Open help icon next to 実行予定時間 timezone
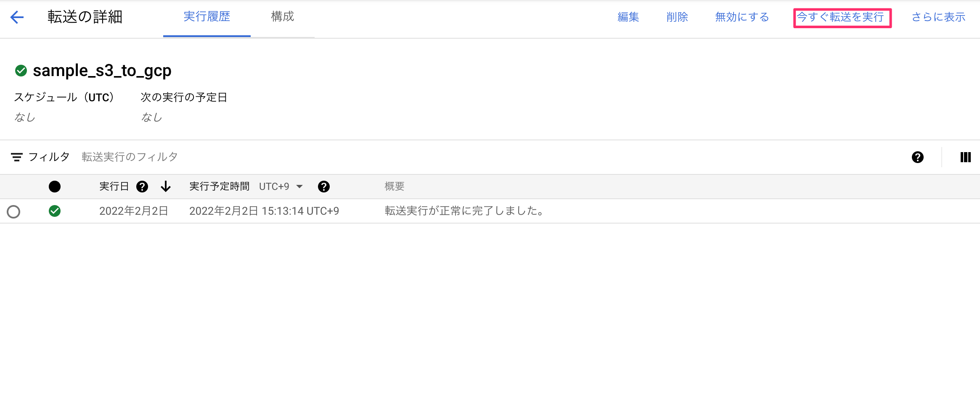The width and height of the screenshot is (980, 395). (x=324, y=187)
